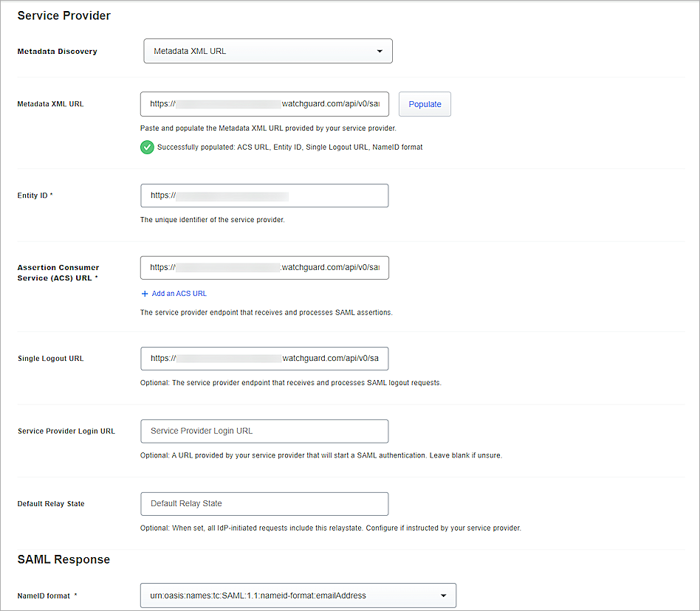Click the dropdown arrow on Metadata Discovery

pos(380,51)
